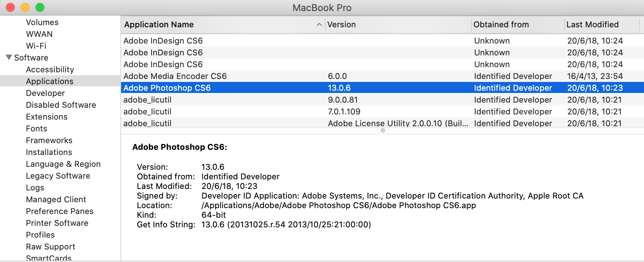Open Printer Software sidebar entry
This screenshot has width=644, height=262.
pos(57,223)
